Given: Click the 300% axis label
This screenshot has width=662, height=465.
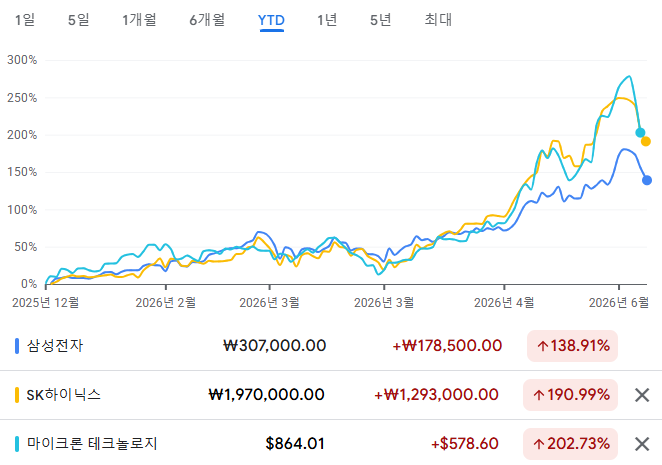Looking at the screenshot, I should coord(22,60).
